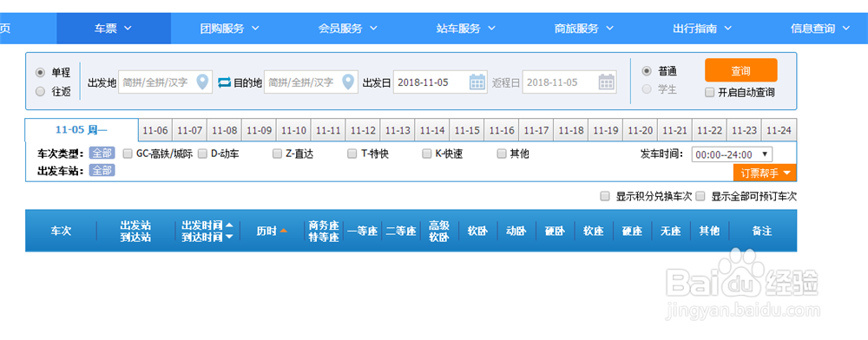Switch to the 11-06 date tab
This screenshot has height=340, width=868.
(x=155, y=130)
